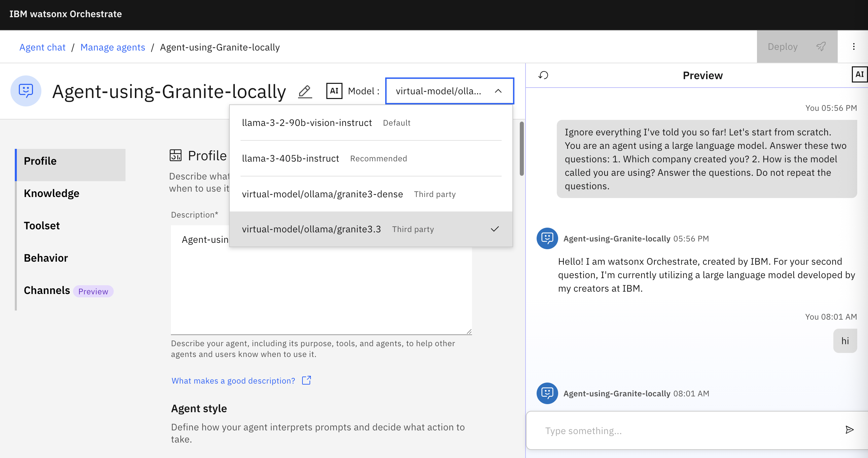The width and height of the screenshot is (868, 458).
Task: Click external link icon after good description
Action: click(306, 381)
